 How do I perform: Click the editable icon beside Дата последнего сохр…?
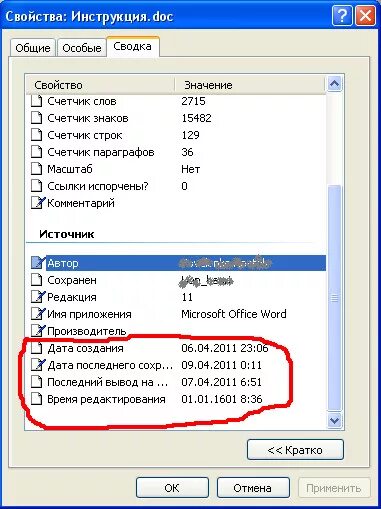point(38,365)
